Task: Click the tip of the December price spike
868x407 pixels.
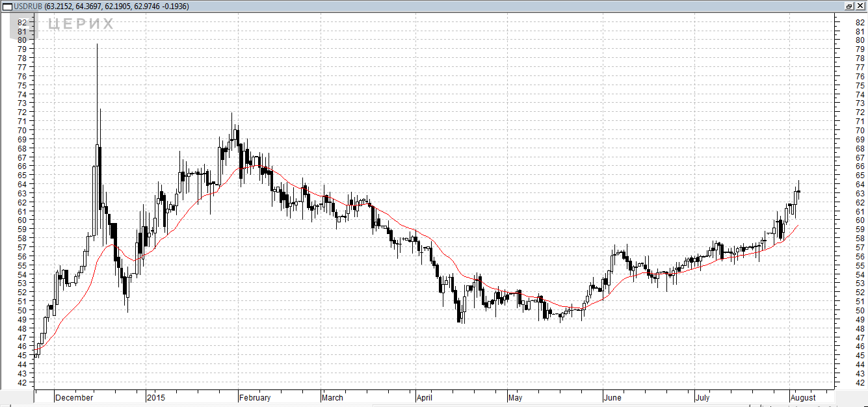Action: [97, 45]
